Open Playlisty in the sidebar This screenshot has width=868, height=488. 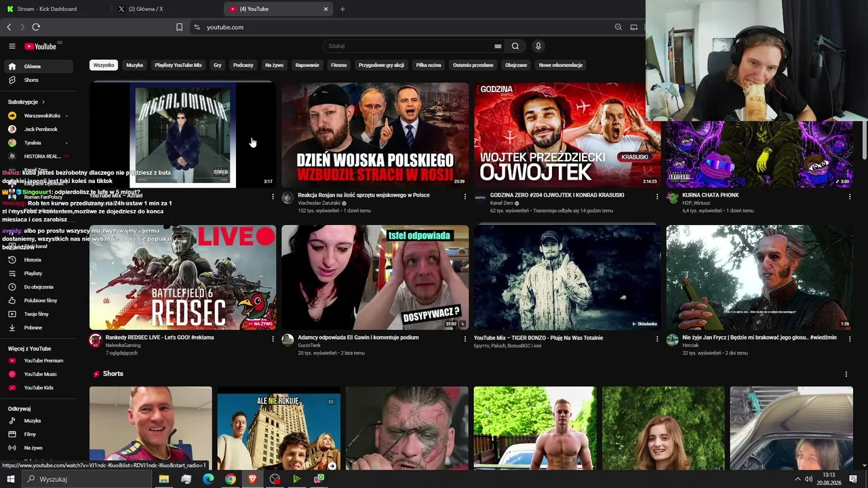click(x=39, y=273)
